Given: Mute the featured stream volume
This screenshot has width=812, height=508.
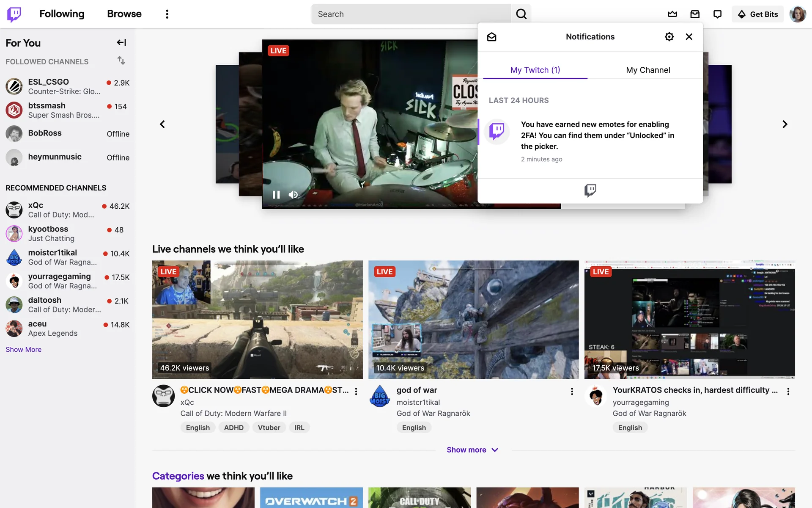Looking at the screenshot, I should (x=293, y=195).
